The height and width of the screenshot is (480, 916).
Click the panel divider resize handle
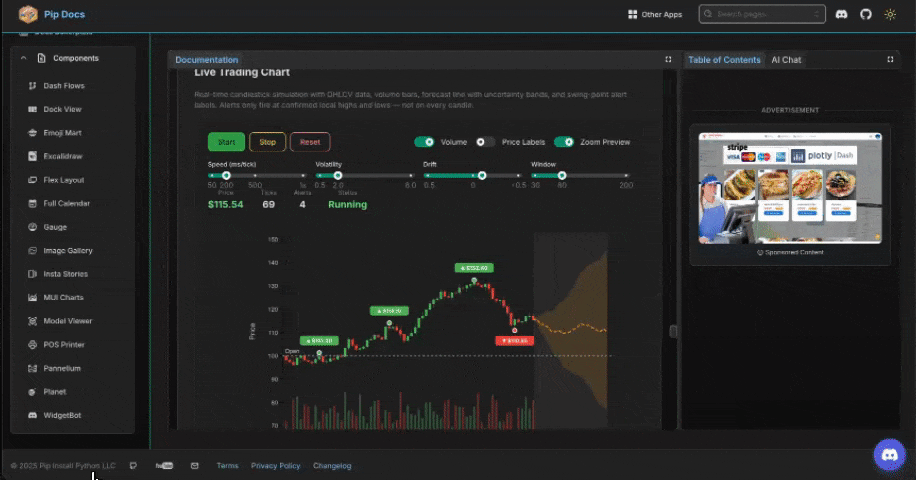673,331
